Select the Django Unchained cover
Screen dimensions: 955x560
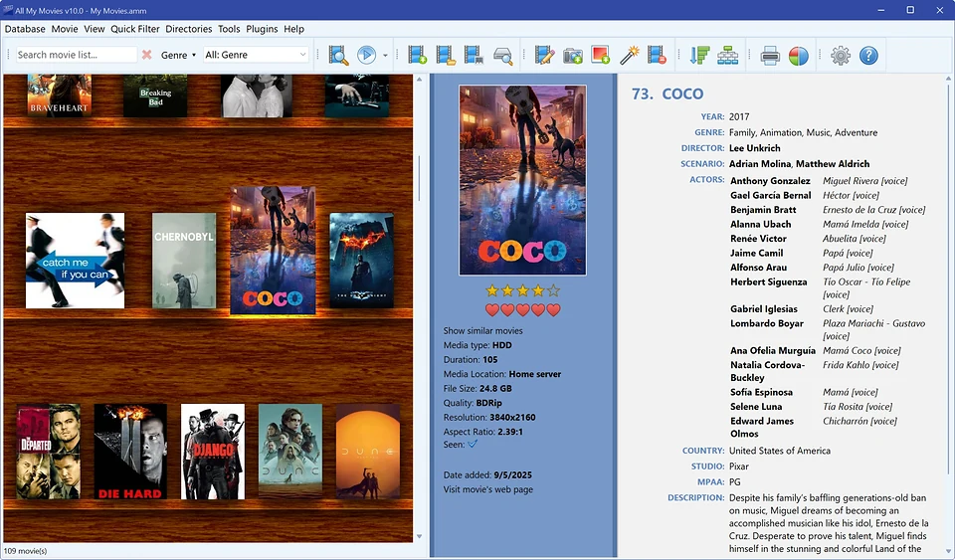(x=213, y=452)
